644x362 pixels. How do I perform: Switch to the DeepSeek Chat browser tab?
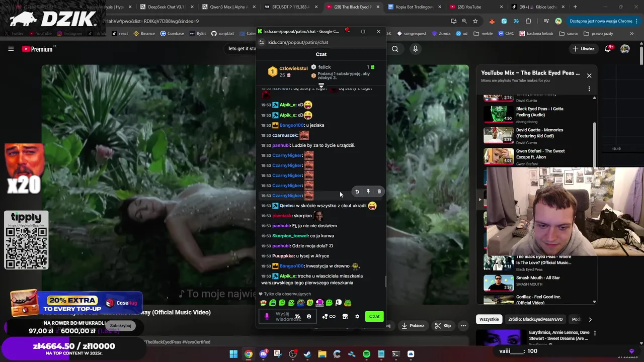[166, 7]
